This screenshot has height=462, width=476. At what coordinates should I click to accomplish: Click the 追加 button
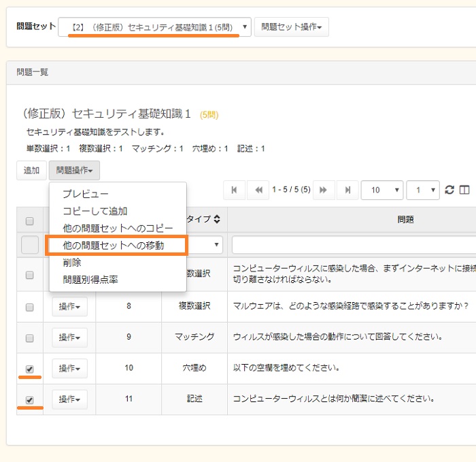(x=31, y=171)
